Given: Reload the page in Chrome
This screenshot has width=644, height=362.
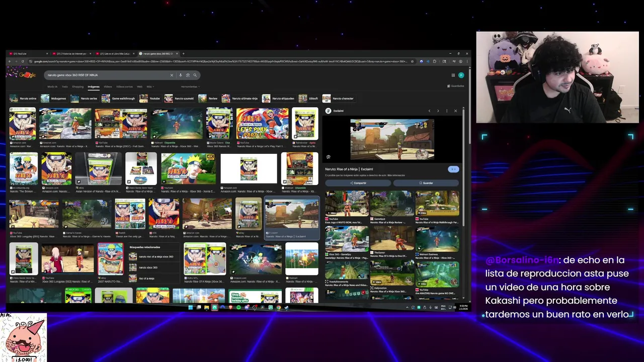Looking at the screenshot, I should [23, 61].
